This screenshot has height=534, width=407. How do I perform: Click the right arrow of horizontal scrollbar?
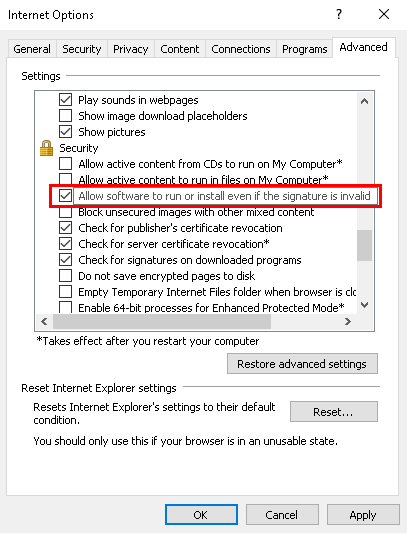pyautogui.click(x=347, y=321)
